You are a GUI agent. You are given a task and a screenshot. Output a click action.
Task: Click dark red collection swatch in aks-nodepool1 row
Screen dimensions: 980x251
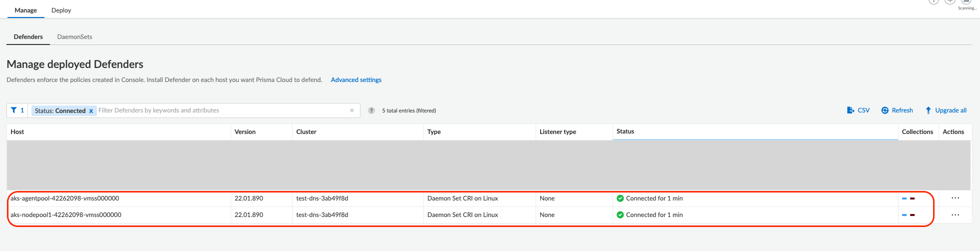(x=912, y=215)
